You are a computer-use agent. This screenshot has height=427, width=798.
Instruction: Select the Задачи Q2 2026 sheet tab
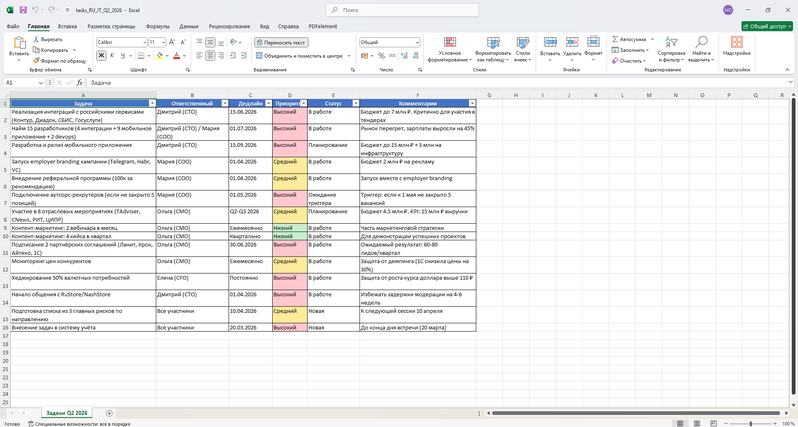(x=68, y=413)
